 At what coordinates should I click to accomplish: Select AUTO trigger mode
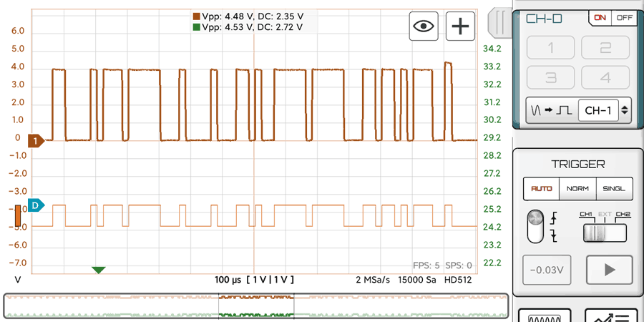541,189
